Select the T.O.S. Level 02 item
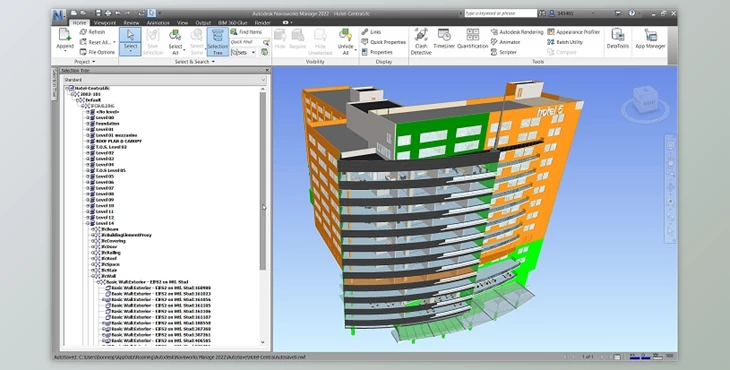Viewport: 730px width, 370px height. click(x=111, y=147)
